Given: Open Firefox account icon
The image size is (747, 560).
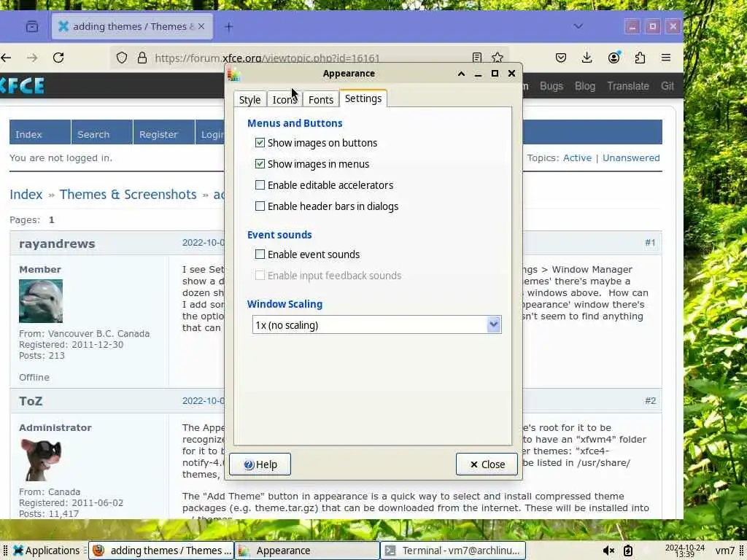Looking at the screenshot, I should 614,57.
